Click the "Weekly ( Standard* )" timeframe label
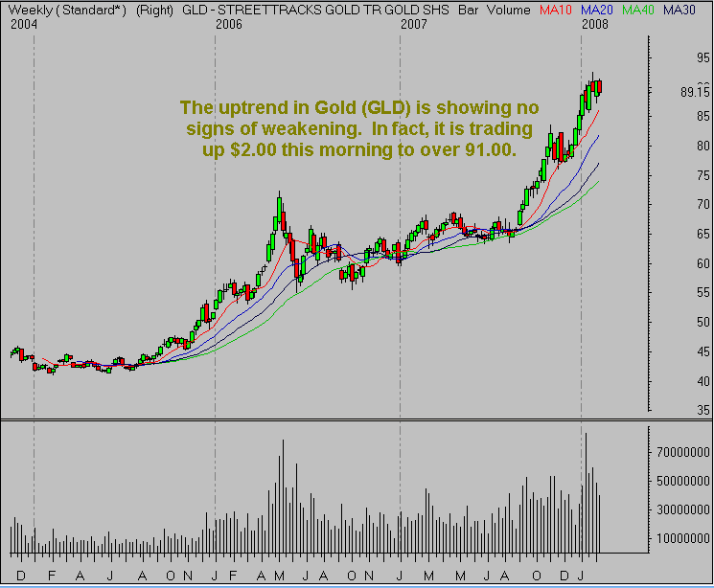Image resolution: width=714 pixels, height=588 pixels. tap(67, 10)
